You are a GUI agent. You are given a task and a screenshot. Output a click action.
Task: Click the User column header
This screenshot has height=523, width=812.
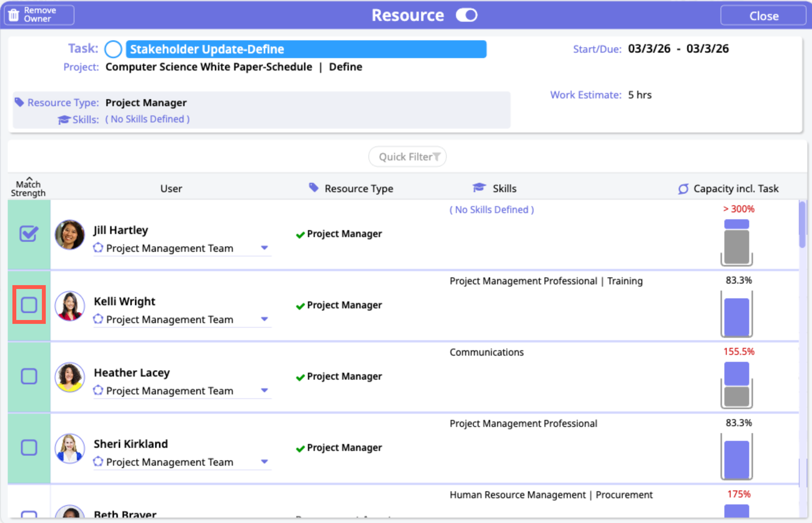click(x=171, y=189)
